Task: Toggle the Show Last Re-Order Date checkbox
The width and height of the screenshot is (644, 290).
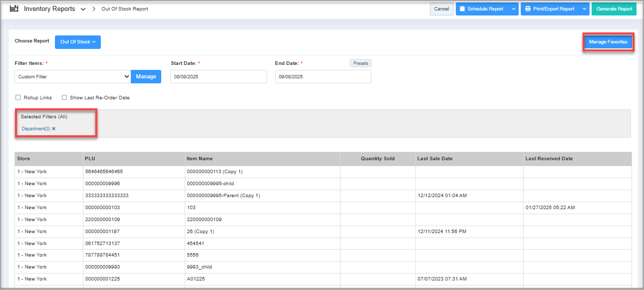Action: (x=64, y=98)
